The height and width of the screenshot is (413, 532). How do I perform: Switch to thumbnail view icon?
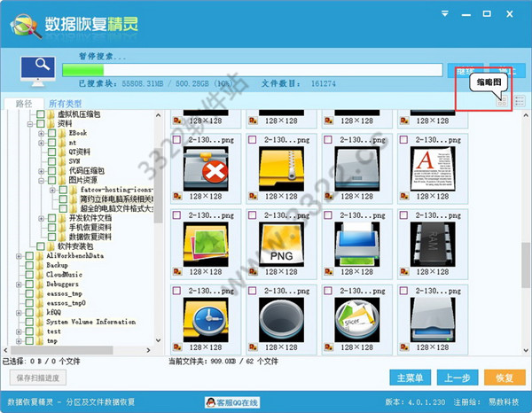502,101
